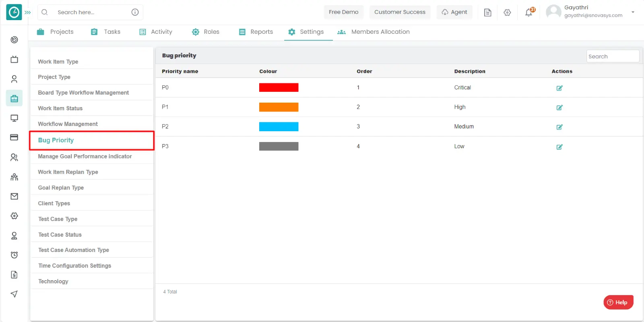Click the TV icon in left sidebar
Screen dimensions: 644x322
[x=14, y=59]
